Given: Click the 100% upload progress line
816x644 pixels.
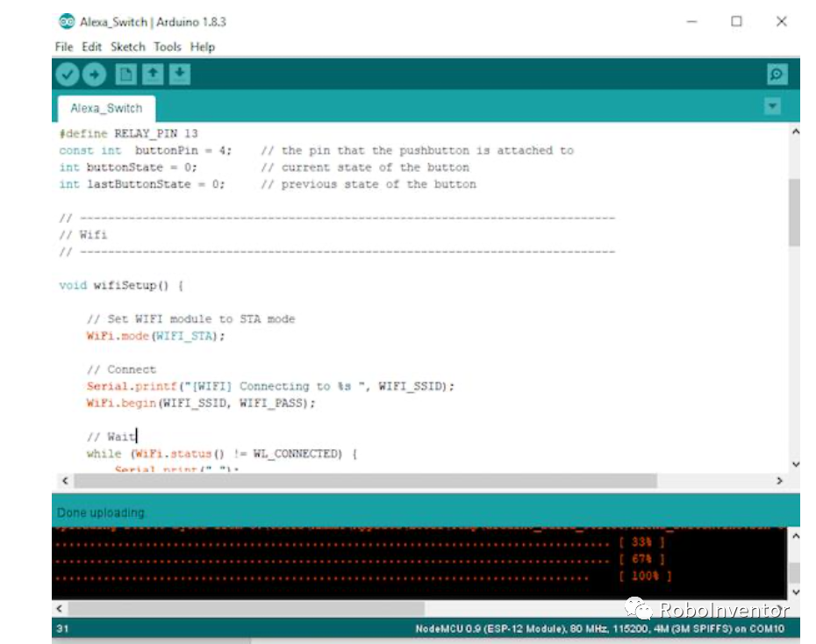Looking at the screenshot, I should pos(647,576).
